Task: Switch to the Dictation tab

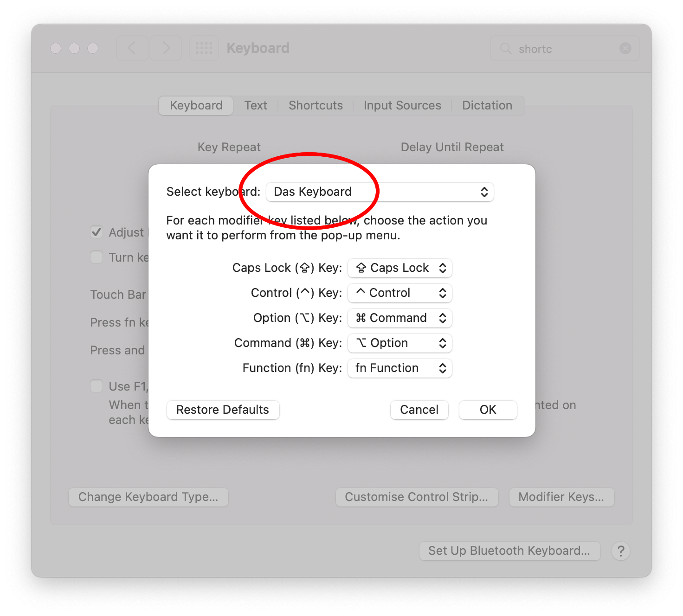Action: pyautogui.click(x=487, y=106)
